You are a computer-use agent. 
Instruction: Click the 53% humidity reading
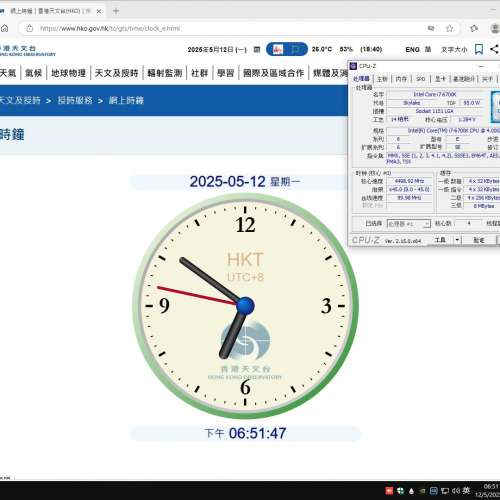coord(346,49)
